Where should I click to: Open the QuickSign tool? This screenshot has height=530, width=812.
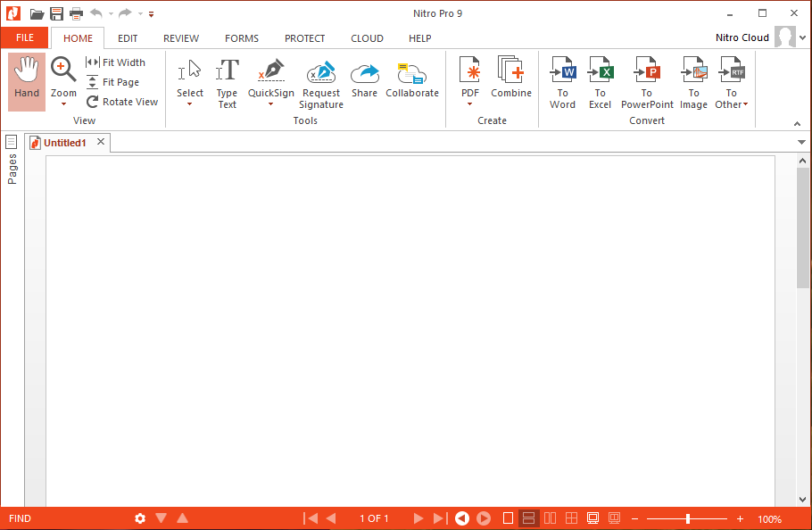pyautogui.click(x=271, y=77)
